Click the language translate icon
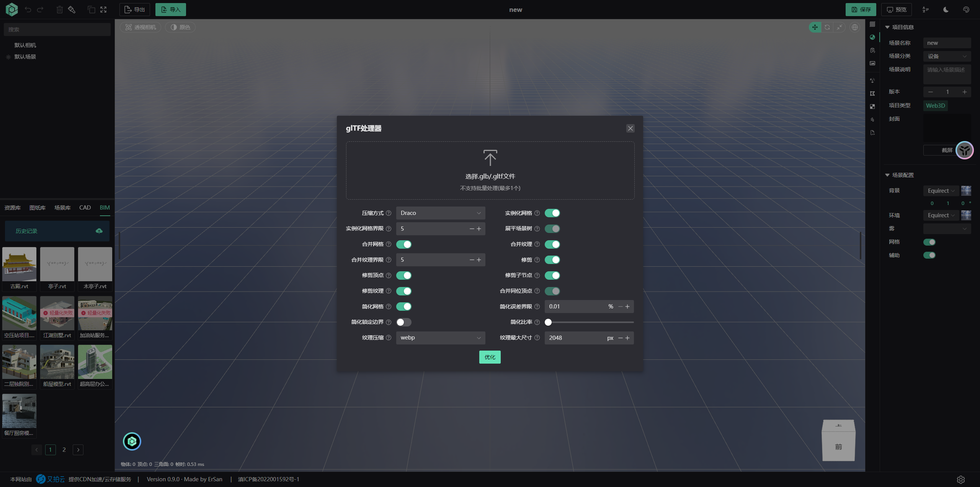980x487 pixels. (926, 10)
